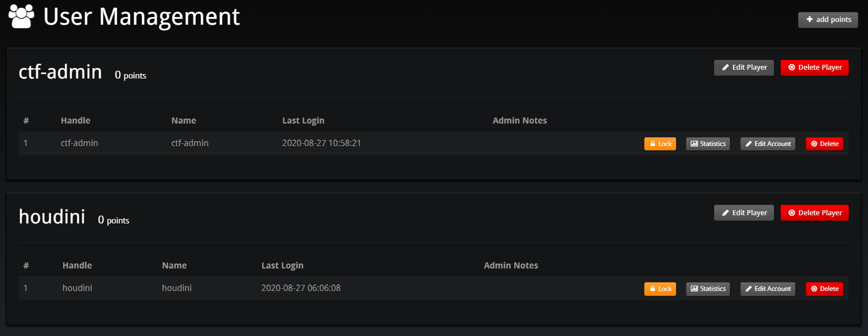Click the pencil icon on ctf-admin Edit Account
Viewport: 868px width, 336px height.
748,143
